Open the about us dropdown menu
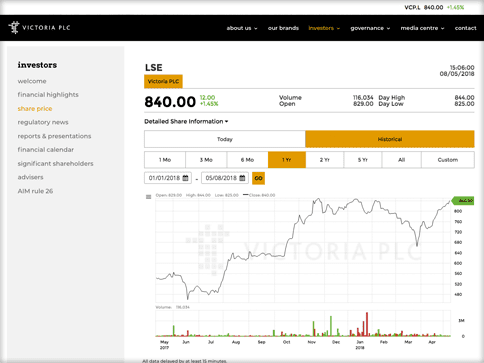 click(x=242, y=28)
